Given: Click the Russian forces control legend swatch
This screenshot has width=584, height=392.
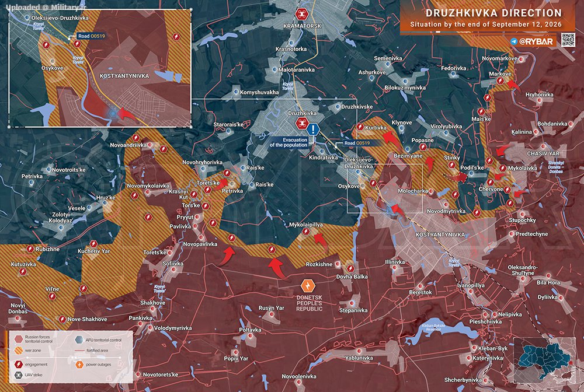Looking at the screenshot, I should coord(18,339).
